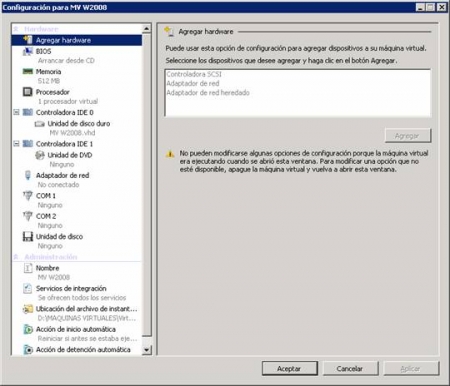Select Controladora IDE 0 entry
Viewport: 450px width, 386px height.
pyautogui.click(x=65, y=112)
